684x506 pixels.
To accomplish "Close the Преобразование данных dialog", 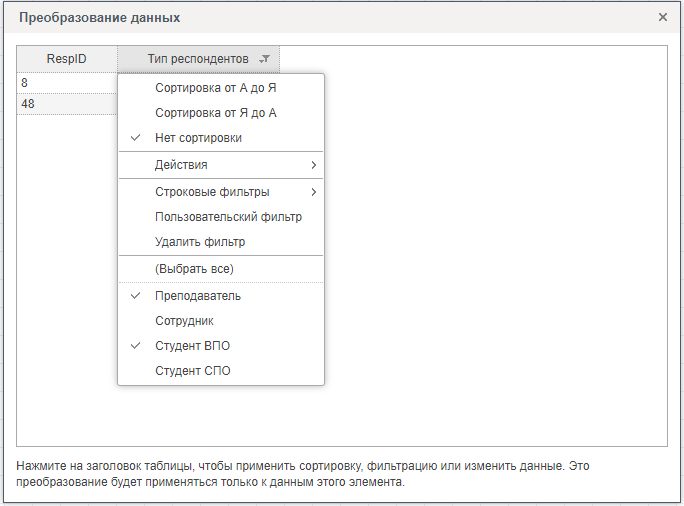I will (662, 17).
